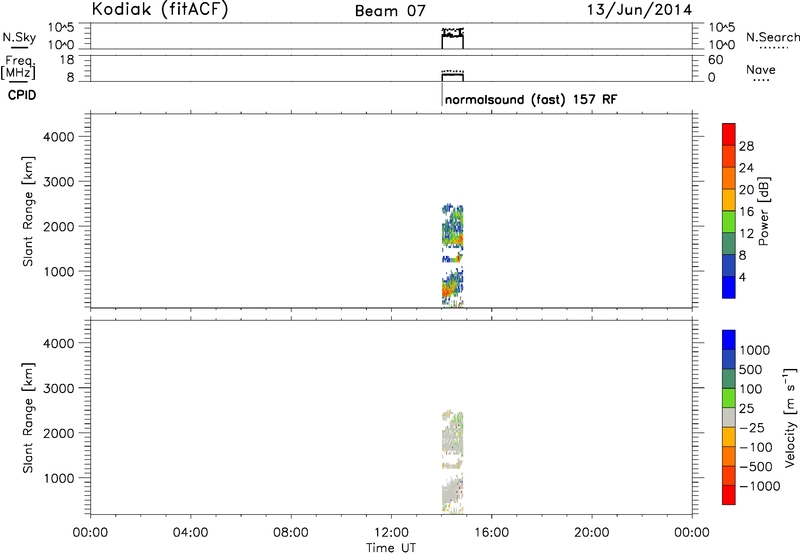
Task: Click the 'Time UT' axis label
Action: tap(391, 548)
